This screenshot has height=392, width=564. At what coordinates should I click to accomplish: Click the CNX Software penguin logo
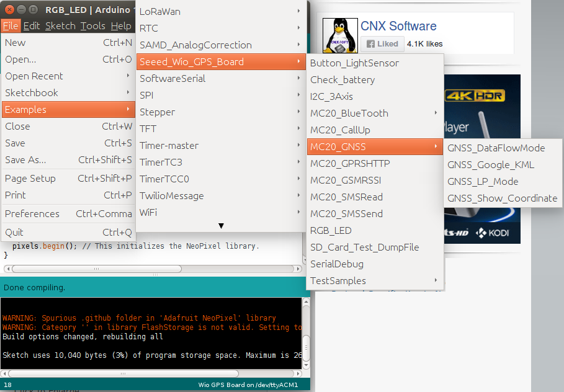point(340,35)
